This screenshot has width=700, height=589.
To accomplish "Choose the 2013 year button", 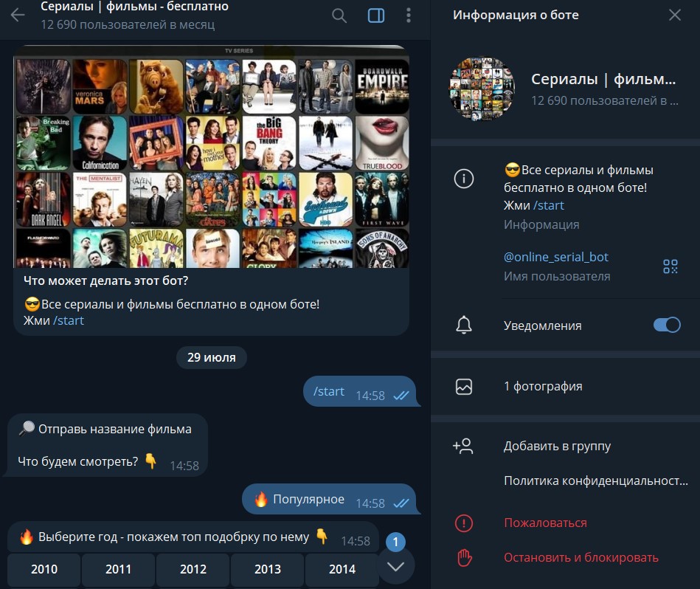I will click(267, 569).
